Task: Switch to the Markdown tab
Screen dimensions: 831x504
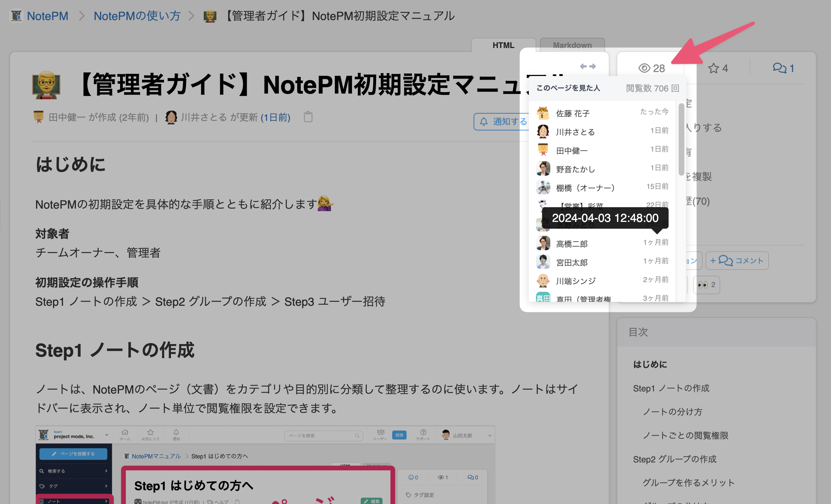Action: click(572, 45)
